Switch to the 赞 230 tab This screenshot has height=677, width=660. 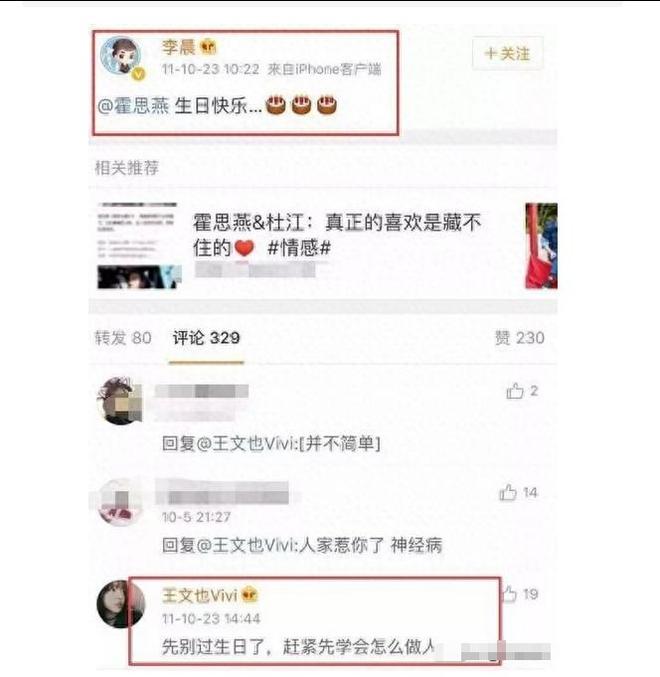[x=519, y=338]
